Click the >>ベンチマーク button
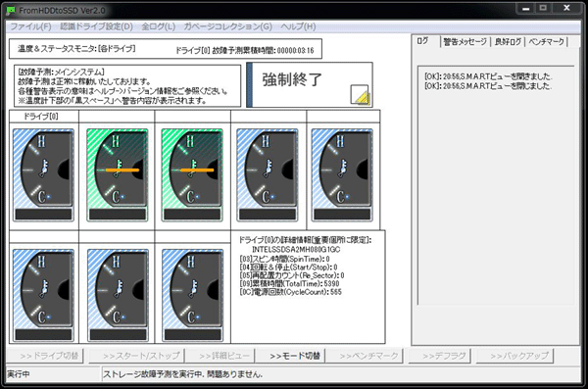Viewport: 588px width, 389px height. pos(365,356)
